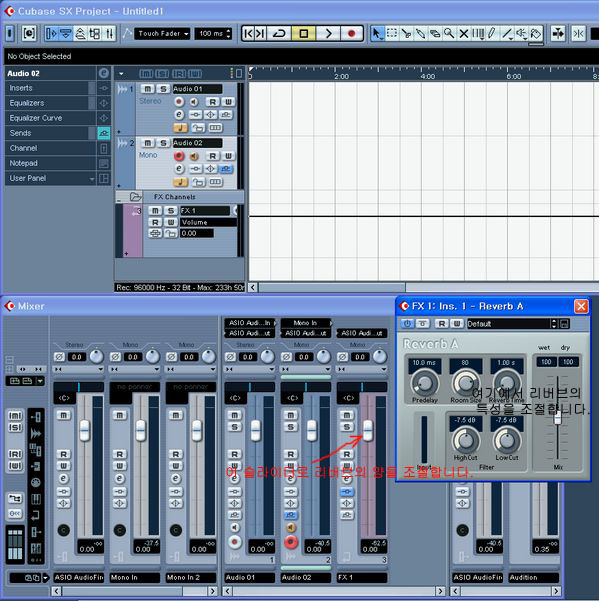Image resolution: width=599 pixels, height=601 pixels.
Task: Select the Mute X tool
Action: coord(464,33)
